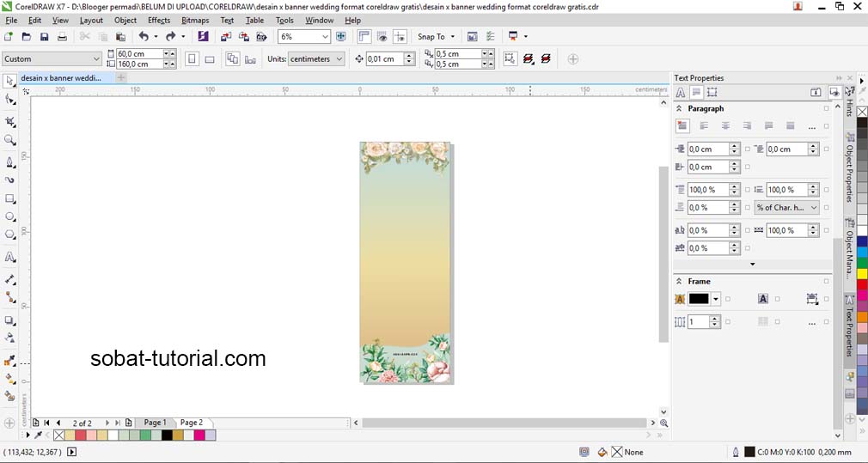Select the Rectangle tool
The height and width of the screenshot is (463, 868).
(9, 198)
